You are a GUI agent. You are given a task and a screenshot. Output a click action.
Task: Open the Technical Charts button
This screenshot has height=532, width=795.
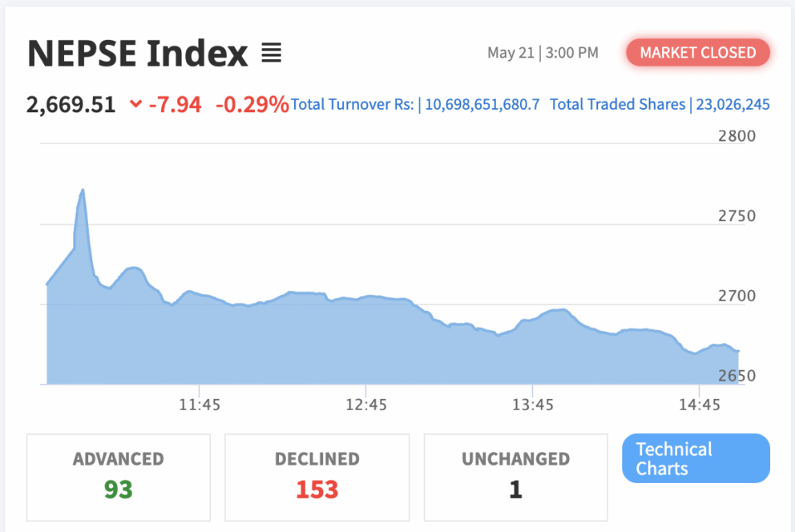point(696,458)
